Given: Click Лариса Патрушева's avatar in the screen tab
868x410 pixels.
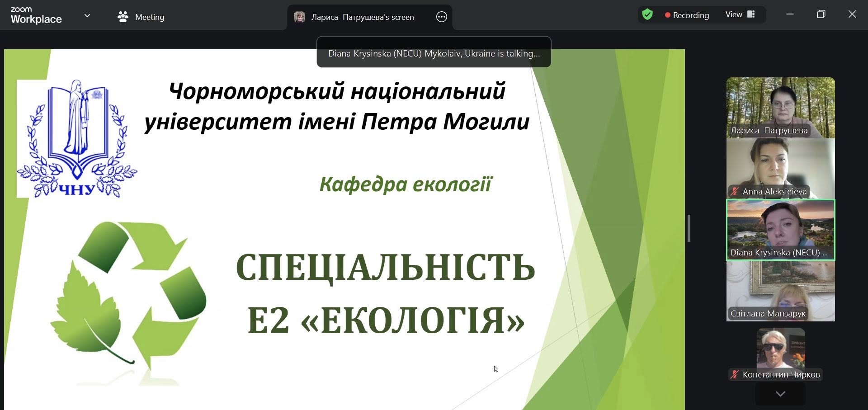Looking at the screenshot, I should [x=299, y=17].
